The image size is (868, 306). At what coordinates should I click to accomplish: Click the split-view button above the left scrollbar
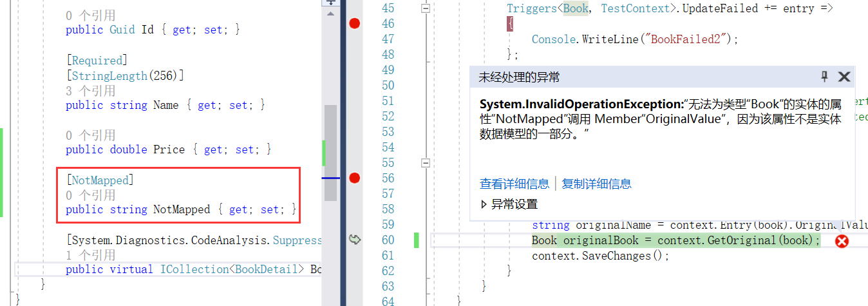330,2
